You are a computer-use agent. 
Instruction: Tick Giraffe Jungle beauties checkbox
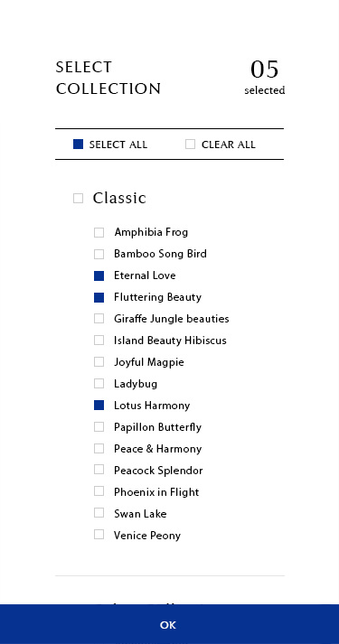tap(99, 319)
